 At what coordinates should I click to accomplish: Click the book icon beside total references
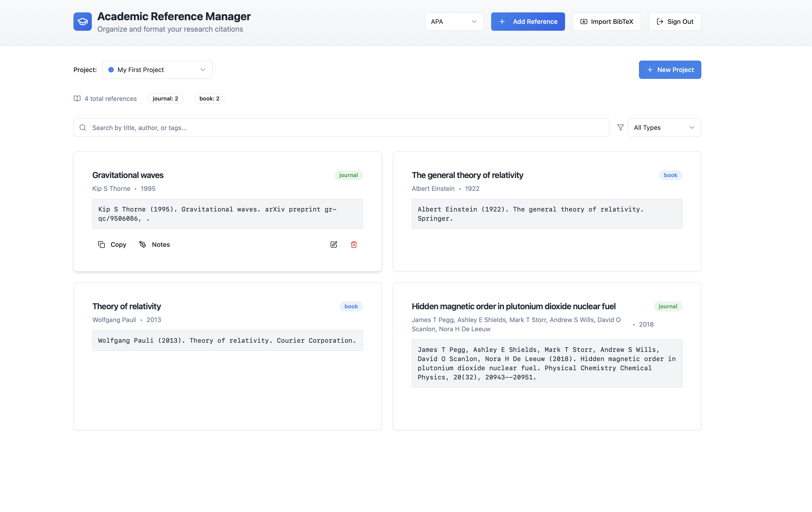[x=77, y=98]
